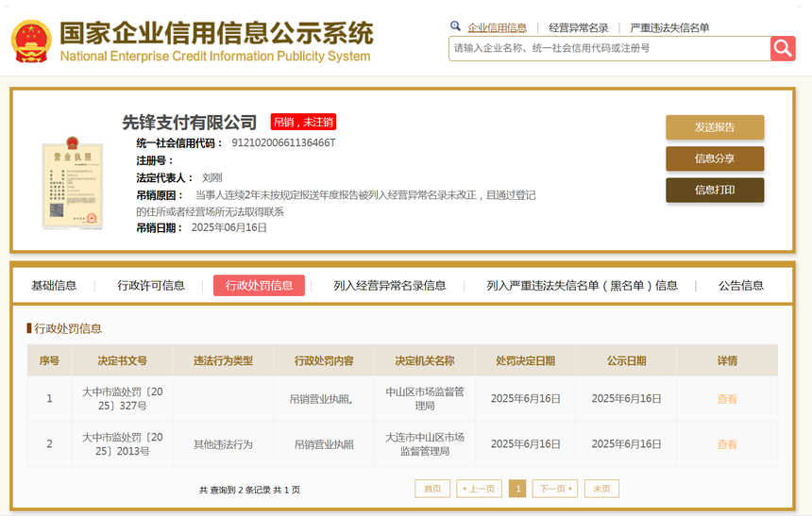Click the 详情 column header
Image resolution: width=812 pixels, height=516 pixels.
727,360
